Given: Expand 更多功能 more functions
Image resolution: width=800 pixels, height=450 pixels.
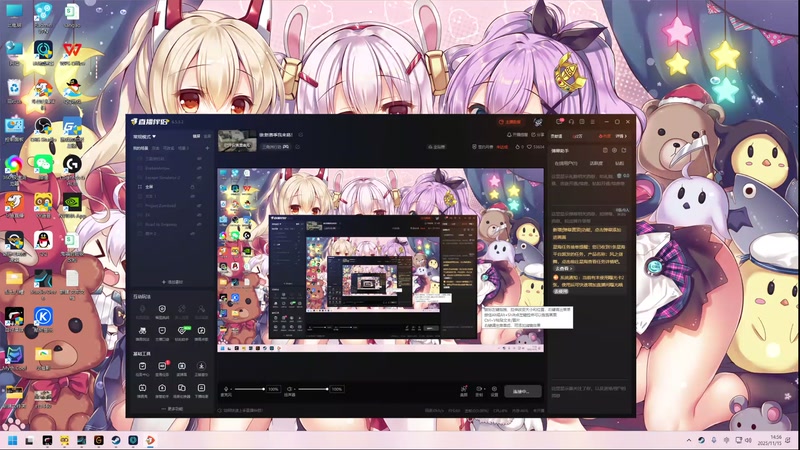Looking at the screenshot, I should coord(172,409).
